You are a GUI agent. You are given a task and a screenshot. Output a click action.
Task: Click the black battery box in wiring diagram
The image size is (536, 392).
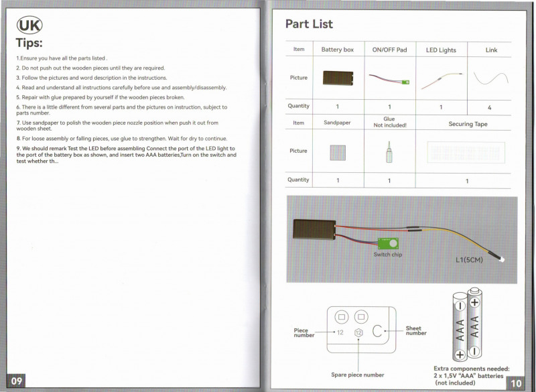coord(313,231)
